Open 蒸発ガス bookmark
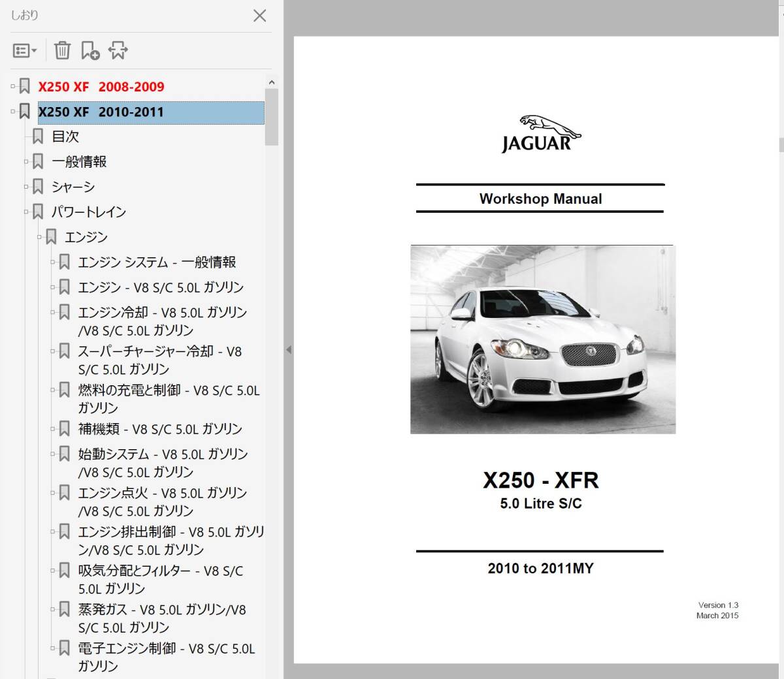This screenshot has width=784, height=679. click(162, 618)
